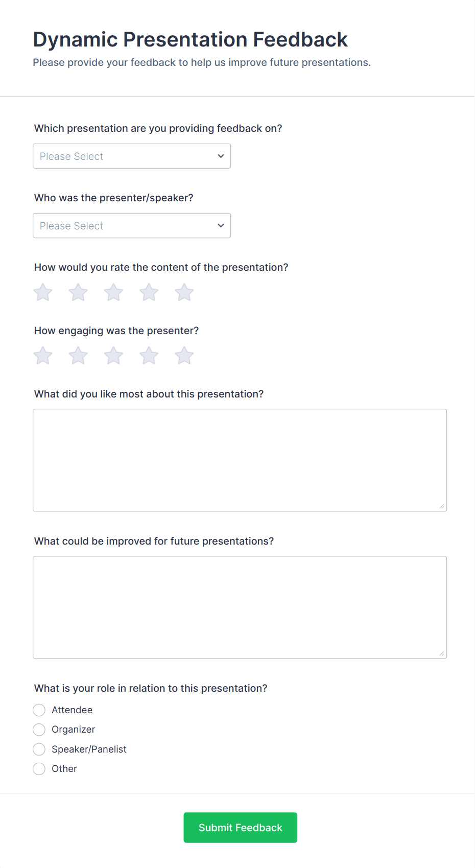Select the Attendee role option
The width and height of the screenshot is (475, 868).
point(39,710)
